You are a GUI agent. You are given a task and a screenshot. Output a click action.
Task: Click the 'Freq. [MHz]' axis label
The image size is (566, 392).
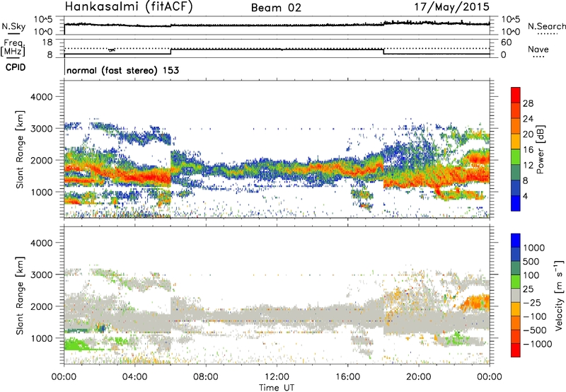pyautogui.click(x=13, y=47)
